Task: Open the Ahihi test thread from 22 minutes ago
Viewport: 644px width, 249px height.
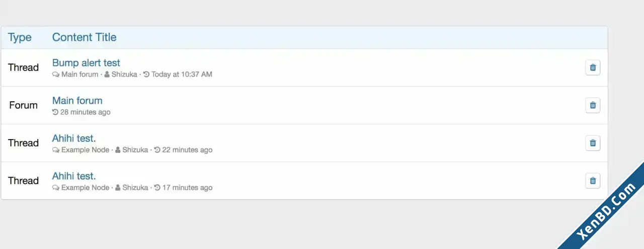Action: (74, 139)
